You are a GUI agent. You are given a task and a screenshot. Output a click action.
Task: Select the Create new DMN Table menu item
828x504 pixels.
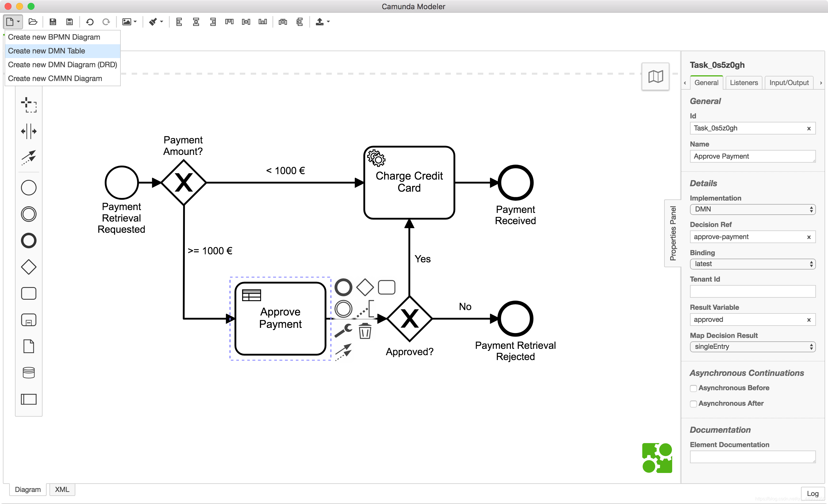click(47, 50)
